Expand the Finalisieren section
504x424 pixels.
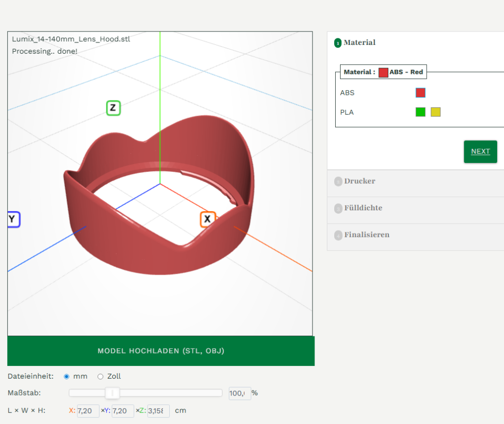pos(367,235)
